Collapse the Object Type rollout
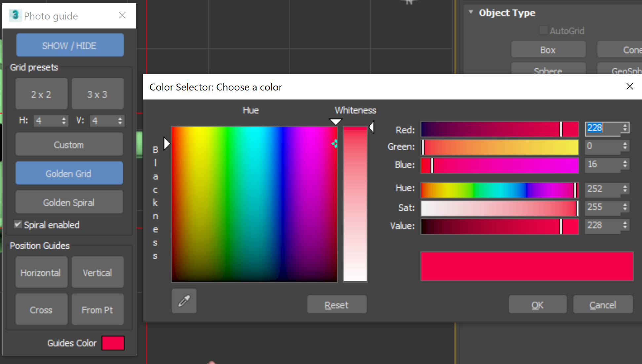642x364 pixels. coord(471,12)
